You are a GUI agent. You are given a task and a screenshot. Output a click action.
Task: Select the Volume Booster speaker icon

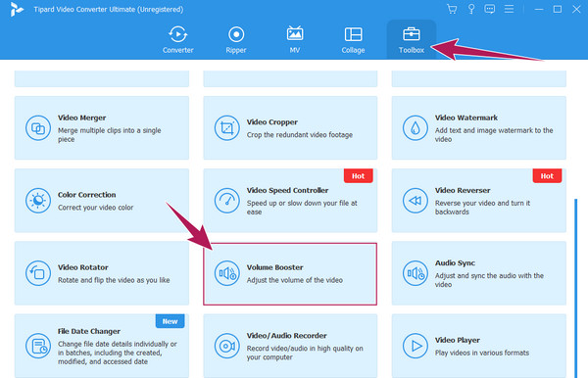pyautogui.click(x=227, y=273)
